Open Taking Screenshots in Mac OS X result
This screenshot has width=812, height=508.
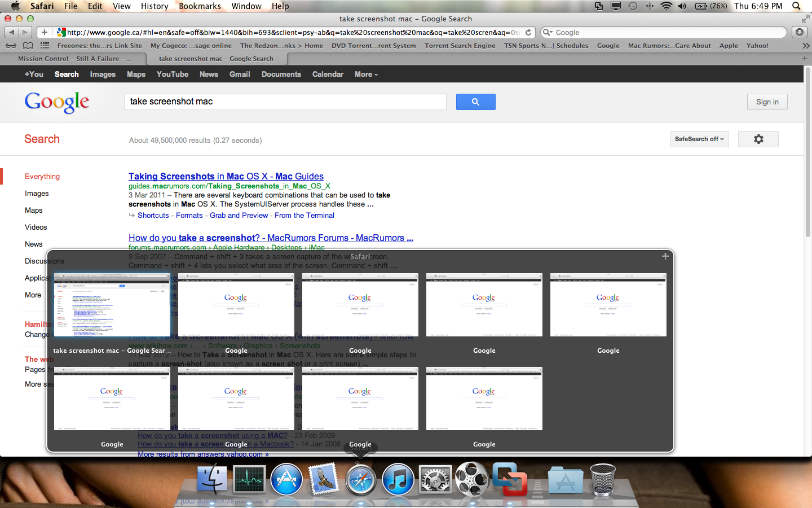point(226,176)
